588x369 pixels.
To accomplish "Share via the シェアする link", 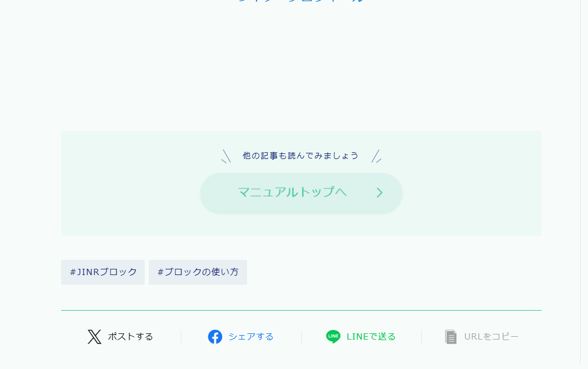I will tap(250, 337).
